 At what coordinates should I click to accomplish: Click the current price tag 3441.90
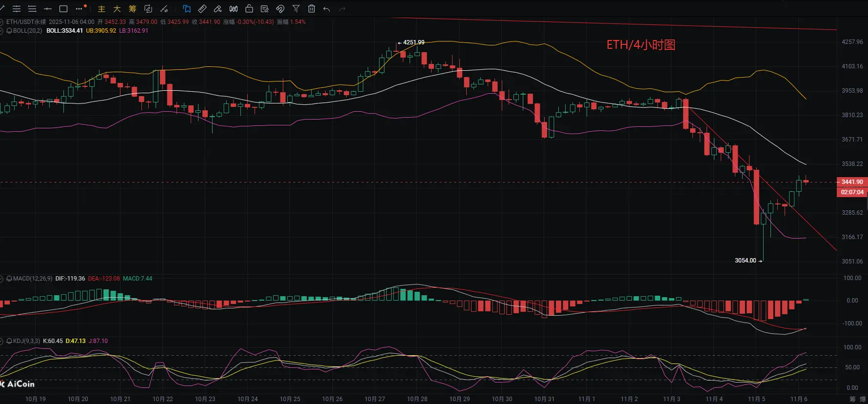852,182
